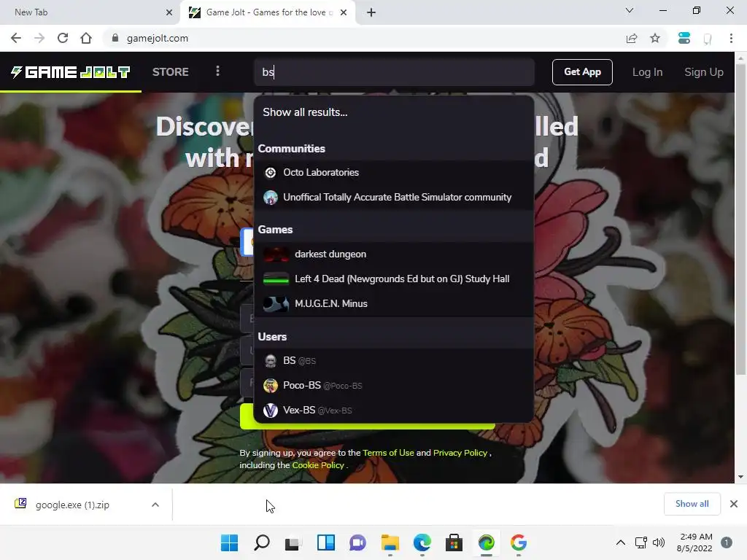The image size is (747, 560).
Task: Reload the Game Jolt page
Action: [x=63, y=38]
